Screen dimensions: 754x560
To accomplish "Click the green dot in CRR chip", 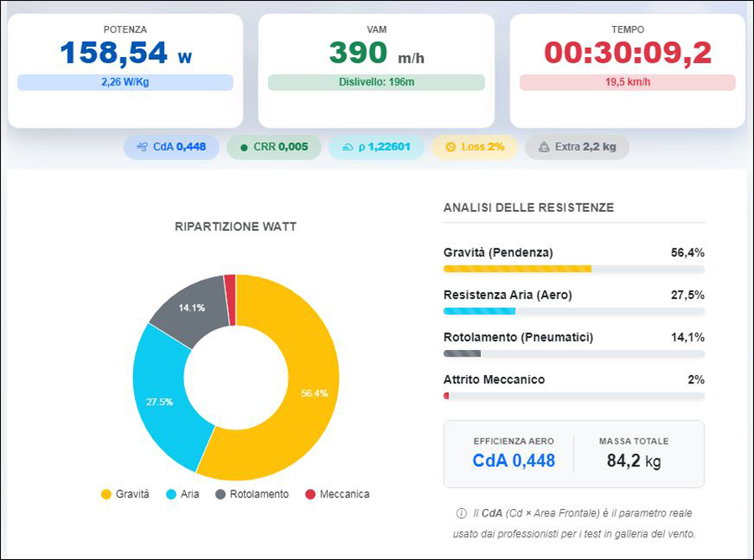I will pos(244,147).
